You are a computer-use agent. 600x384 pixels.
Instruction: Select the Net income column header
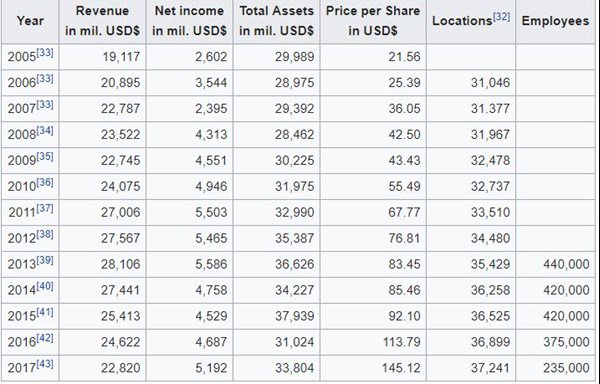tap(189, 21)
